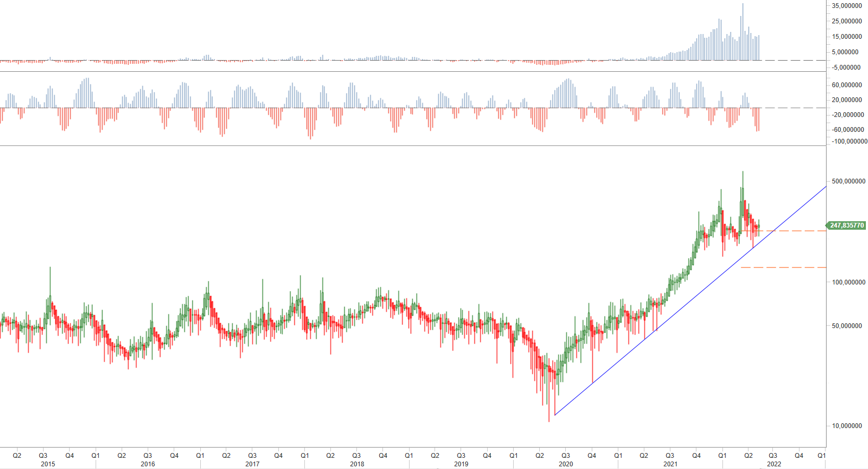The image size is (868, 469).
Task: Click the 2017 year label on time axis
Action: (252, 464)
